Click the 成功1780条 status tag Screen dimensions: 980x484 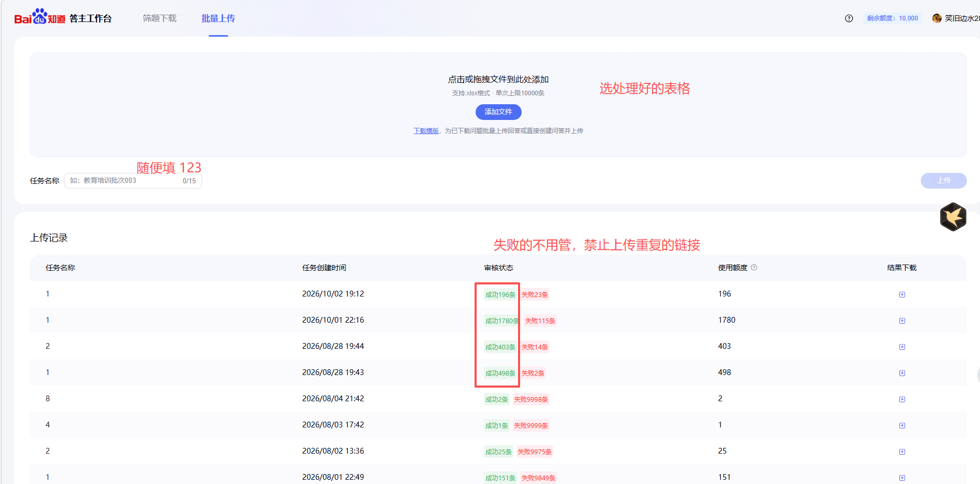tap(502, 321)
